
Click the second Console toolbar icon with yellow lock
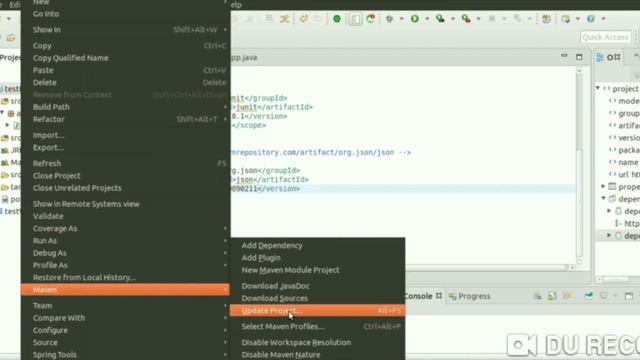click(x=552, y=296)
